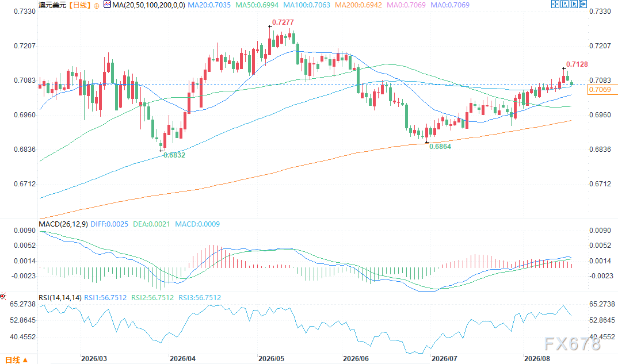Screen dimensions: 618x364
Task: Click the 澳元美元 symbol title
Action: 52,5
